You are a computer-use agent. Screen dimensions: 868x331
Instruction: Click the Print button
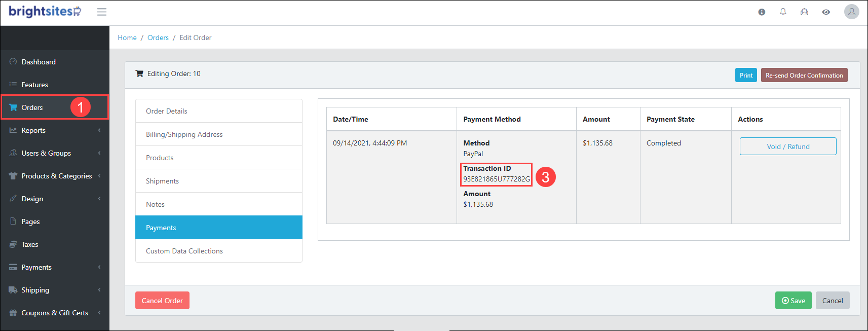click(746, 75)
